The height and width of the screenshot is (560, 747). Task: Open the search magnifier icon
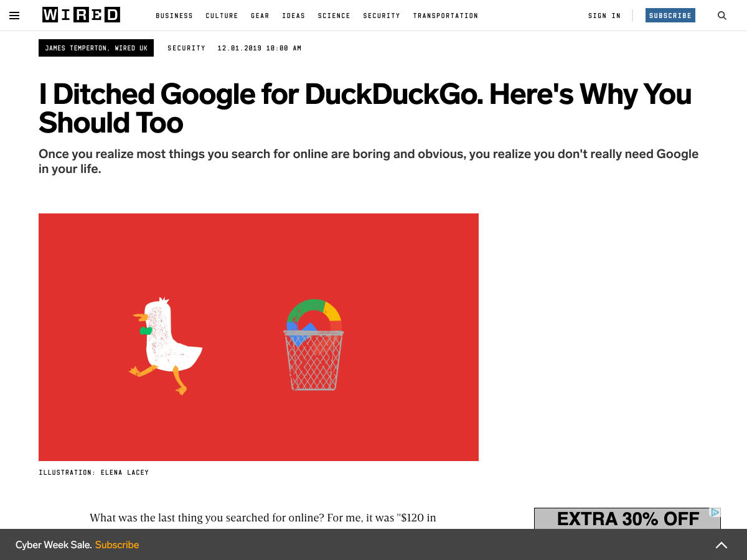point(722,16)
